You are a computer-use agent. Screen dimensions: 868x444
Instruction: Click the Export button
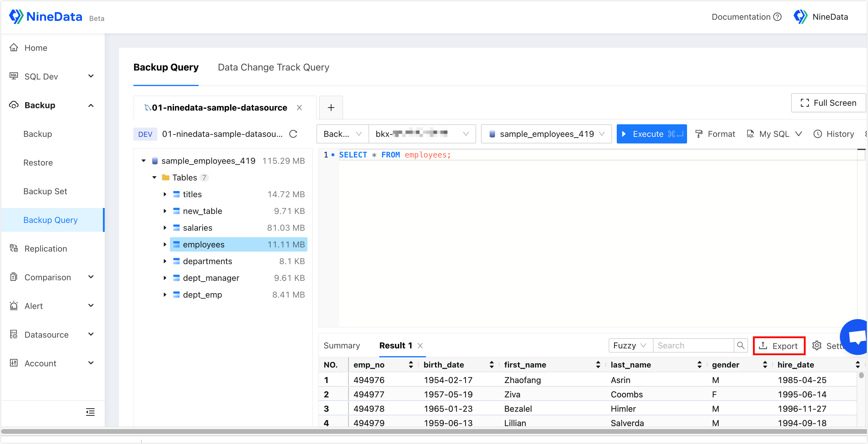(779, 346)
